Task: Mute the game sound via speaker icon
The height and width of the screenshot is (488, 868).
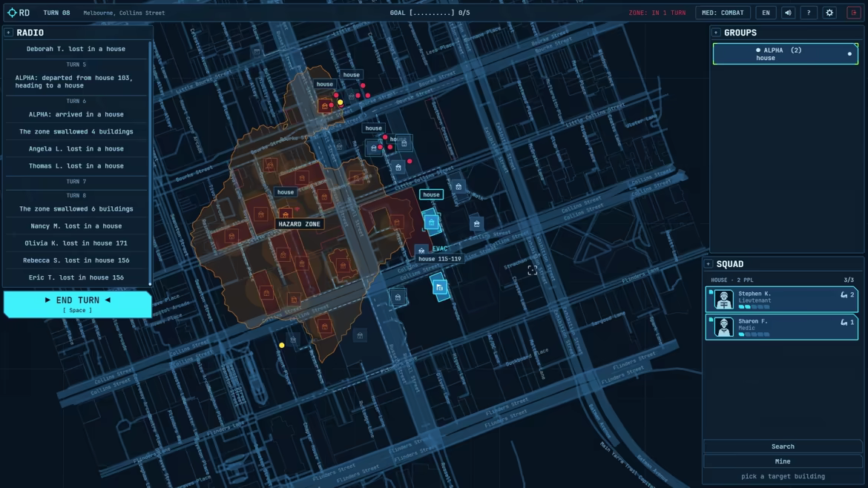Action: pyautogui.click(x=788, y=12)
